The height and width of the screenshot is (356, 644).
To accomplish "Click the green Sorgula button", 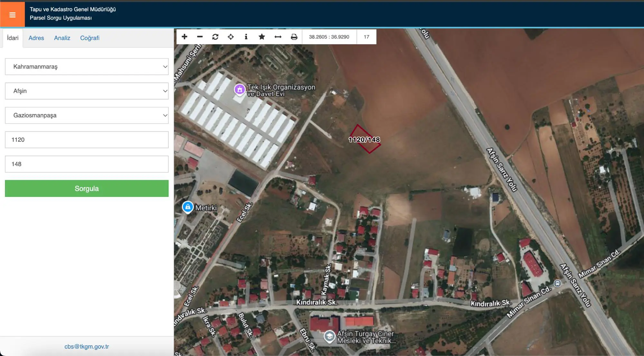I will (87, 188).
